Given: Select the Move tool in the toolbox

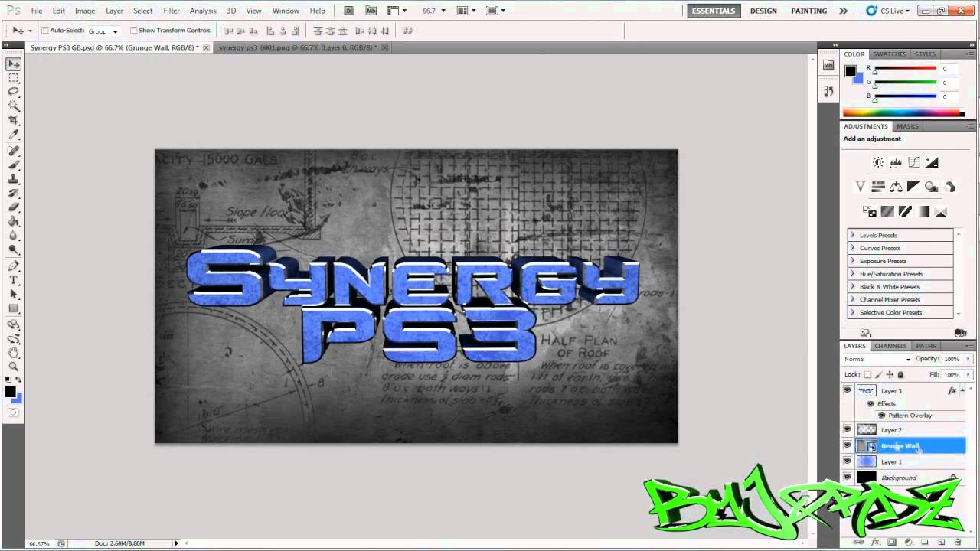Looking at the screenshot, I should coord(14,64).
